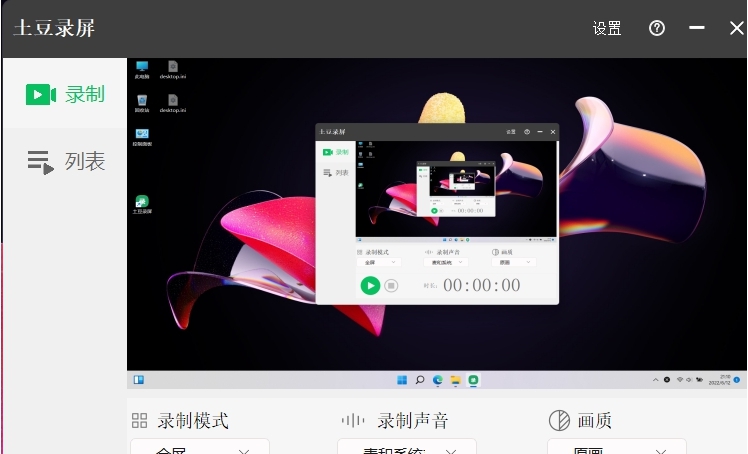Click the 录制声音 label text
This screenshot has width=748, height=454.
pyautogui.click(x=413, y=421)
